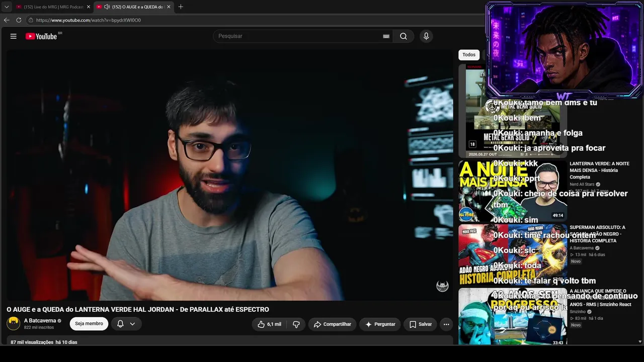Select the Todos filter chip
The image size is (644, 362).
pyautogui.click(x=469, y=55)
